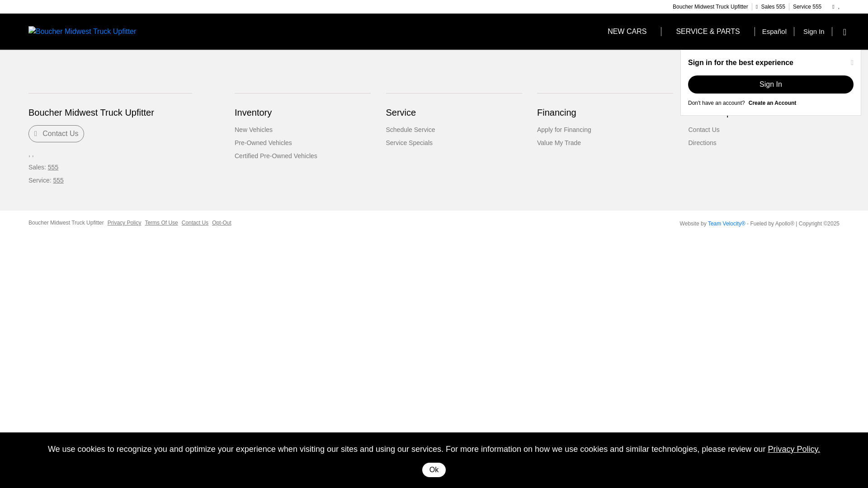Click the Inventory column heading
This screenshot has width=868, height=488.
253,113
